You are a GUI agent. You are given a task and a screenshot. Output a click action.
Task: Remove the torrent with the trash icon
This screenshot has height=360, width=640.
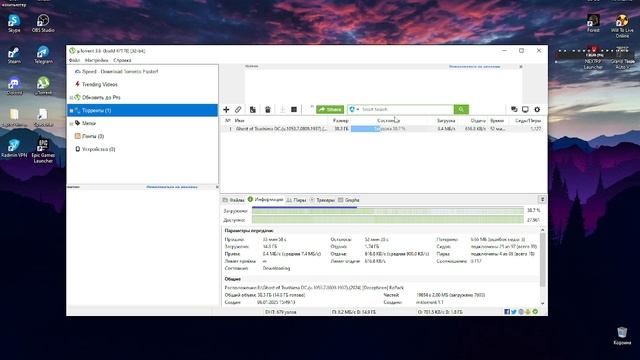(268, 109)
